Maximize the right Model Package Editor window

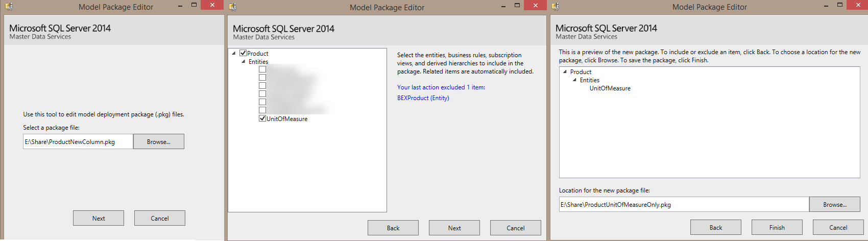[840, 5]
